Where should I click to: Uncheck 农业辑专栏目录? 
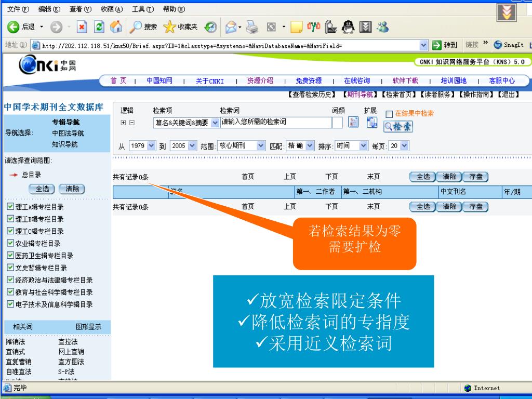pos(10,243)
